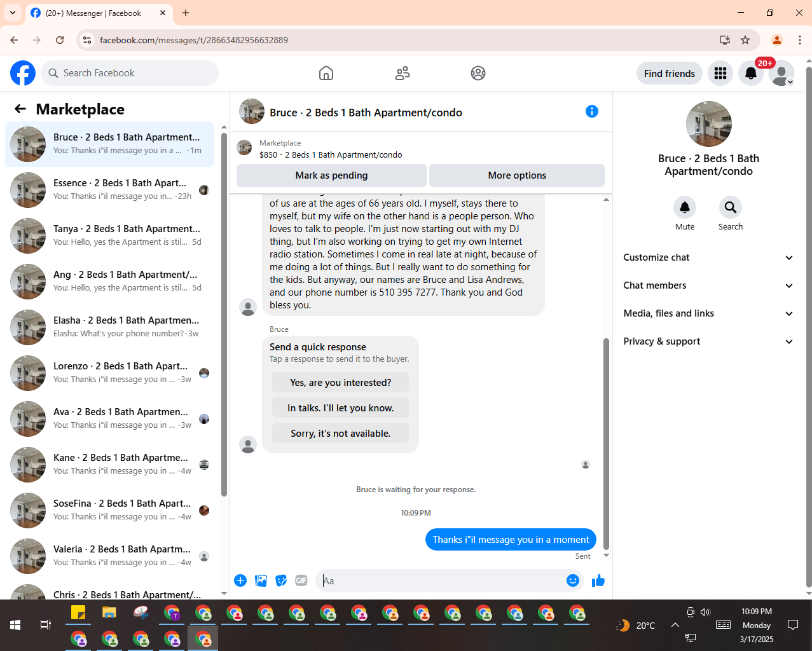812x651 pixels.
Task: Open Task View on the taskbar
Action: point(46,625)
